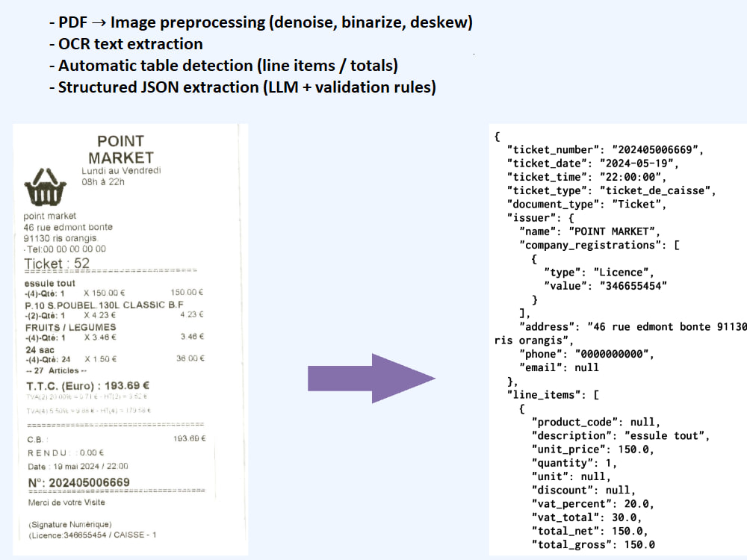The width and height of the screenshot is (747, 560).
Task: Click 'Automatic table detection' bullet line
Action: click(224, 66)
